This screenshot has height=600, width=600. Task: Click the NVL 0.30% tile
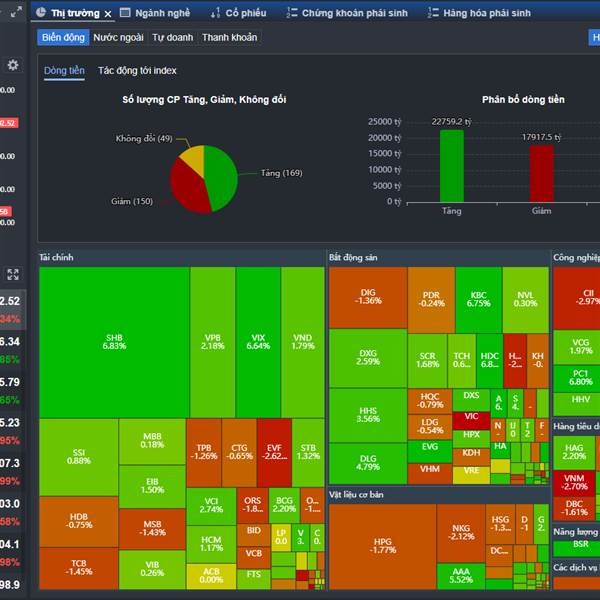tap(525, 300)
